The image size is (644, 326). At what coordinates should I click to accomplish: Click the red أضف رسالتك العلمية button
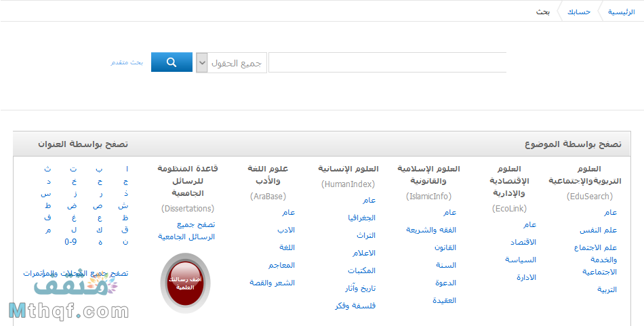185,283
